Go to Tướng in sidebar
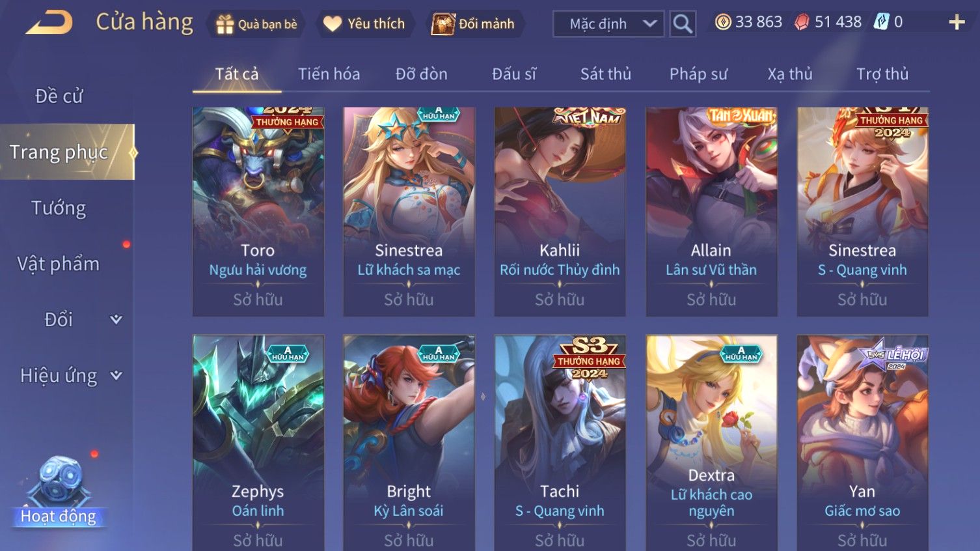 coord(59,208)
